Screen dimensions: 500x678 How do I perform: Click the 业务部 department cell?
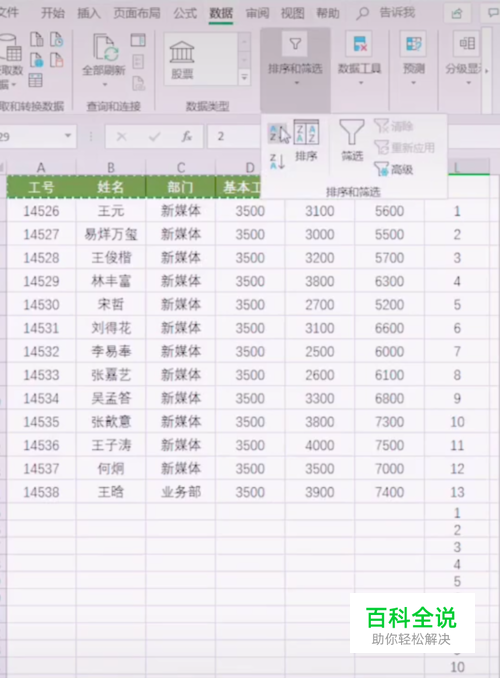(181, 492)
